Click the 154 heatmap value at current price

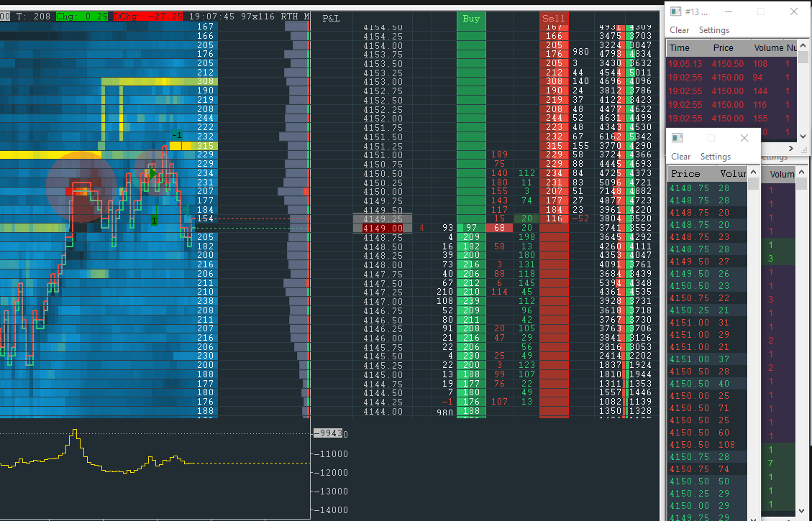tap(205, 219)
